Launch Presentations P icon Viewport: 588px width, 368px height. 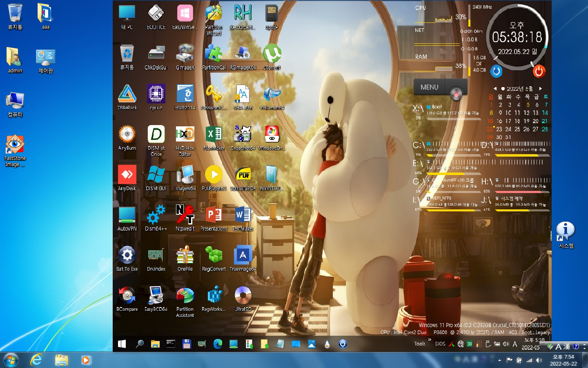214,218
